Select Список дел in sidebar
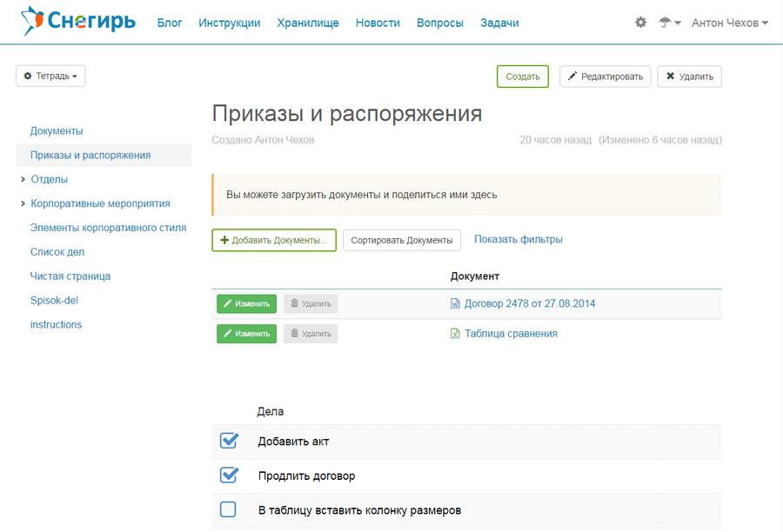The width and height of the screenshot is (783, 532). [57, 252]
